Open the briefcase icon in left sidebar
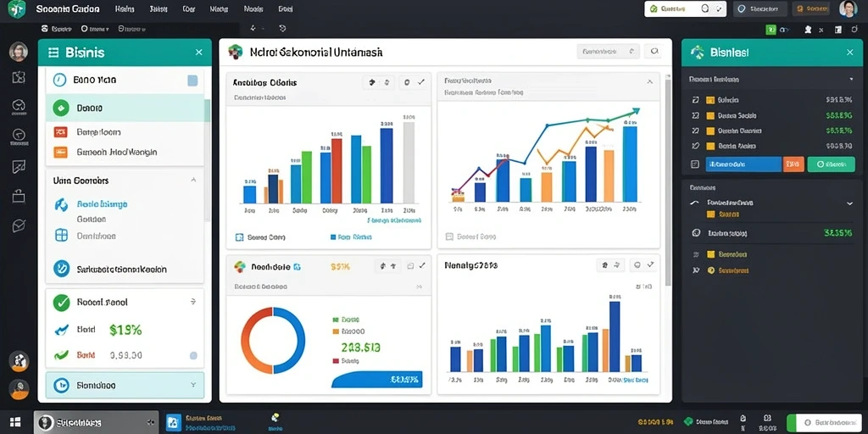 (19, 196)
